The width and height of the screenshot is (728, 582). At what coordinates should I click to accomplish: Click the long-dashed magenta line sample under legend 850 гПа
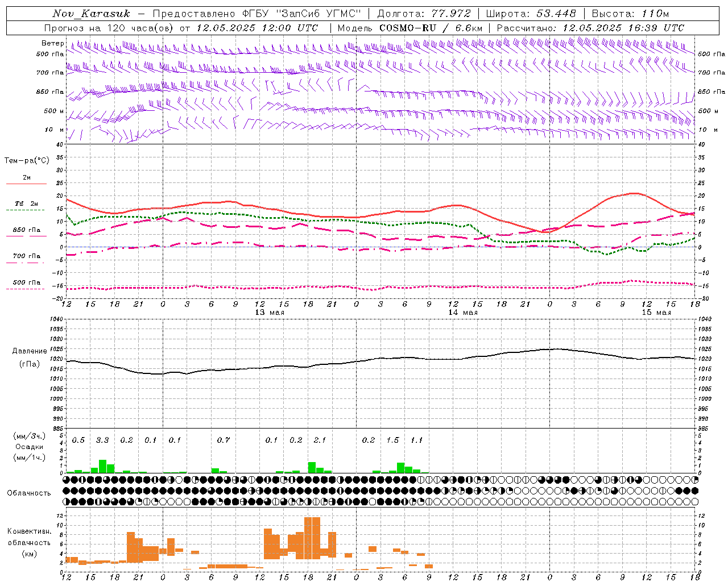click(26, 236)
